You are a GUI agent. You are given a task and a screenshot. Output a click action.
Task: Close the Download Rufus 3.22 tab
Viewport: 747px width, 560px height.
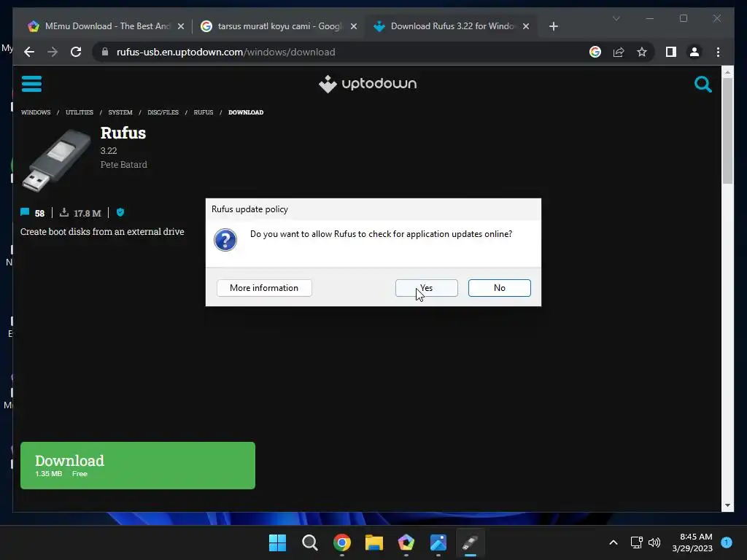526,27
